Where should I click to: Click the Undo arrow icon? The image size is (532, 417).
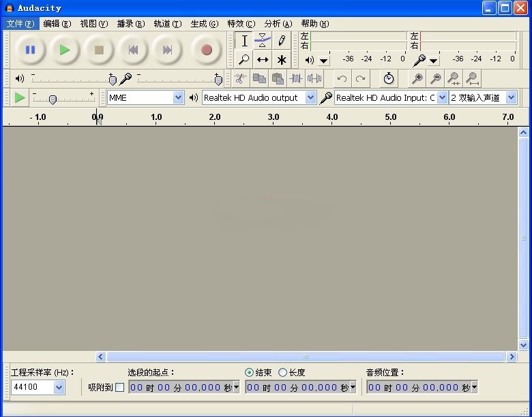[342, 78]
